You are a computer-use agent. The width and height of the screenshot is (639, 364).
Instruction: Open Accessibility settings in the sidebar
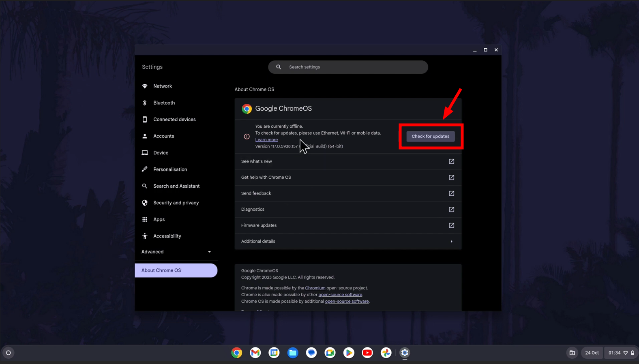click(x=176, y=236)
